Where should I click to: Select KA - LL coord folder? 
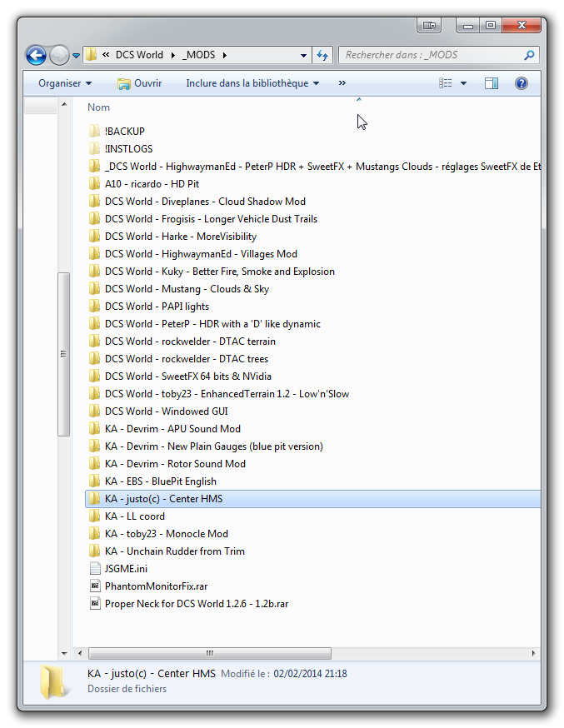click(127, 516)
